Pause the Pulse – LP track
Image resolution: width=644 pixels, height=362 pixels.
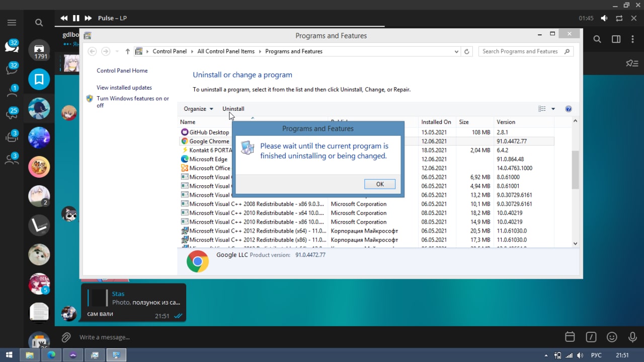pos(76,18)
